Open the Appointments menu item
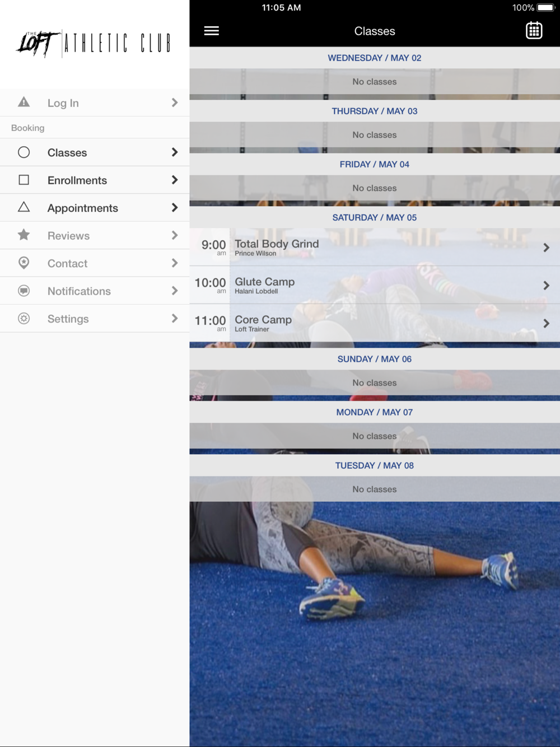This screenshot has width=560, height=747. [x=95, y=208]
